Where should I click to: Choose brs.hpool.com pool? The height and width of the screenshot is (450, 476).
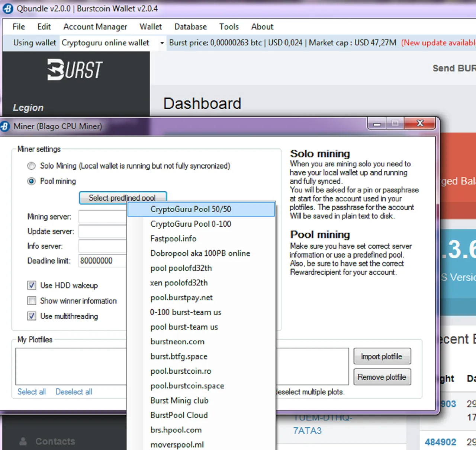tap(201, 430)
